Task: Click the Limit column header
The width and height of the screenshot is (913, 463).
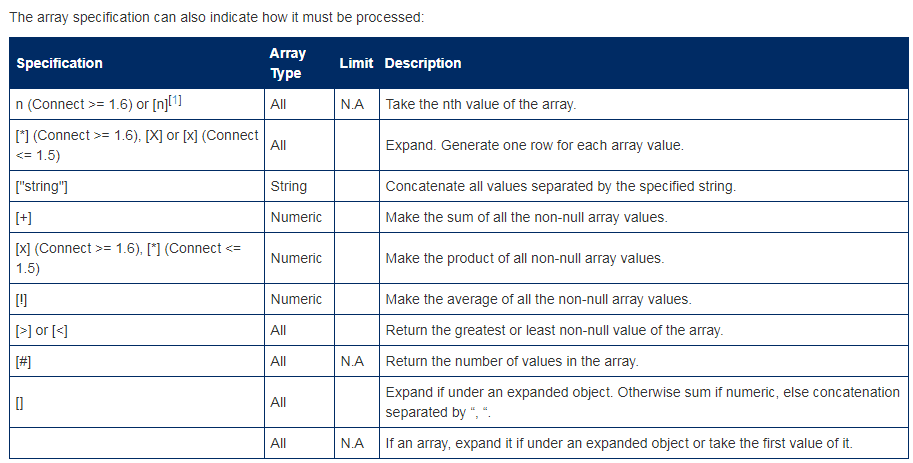Action: click(356, 63)
